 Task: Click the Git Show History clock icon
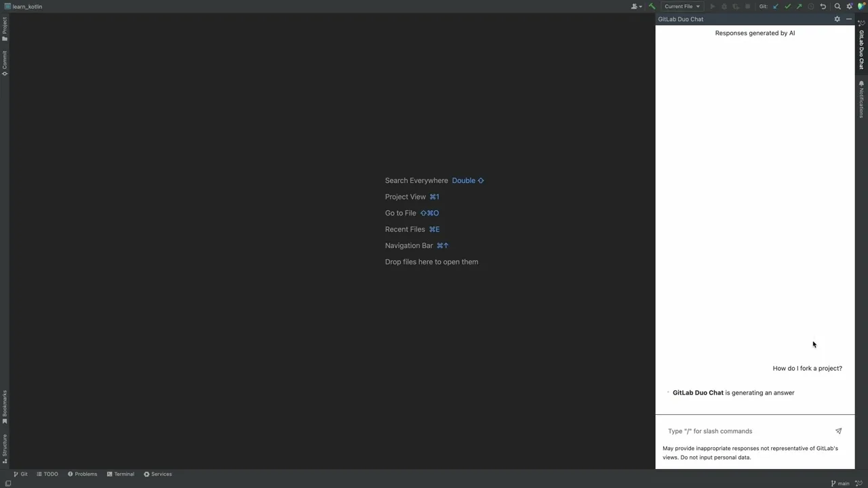[811, 6]
